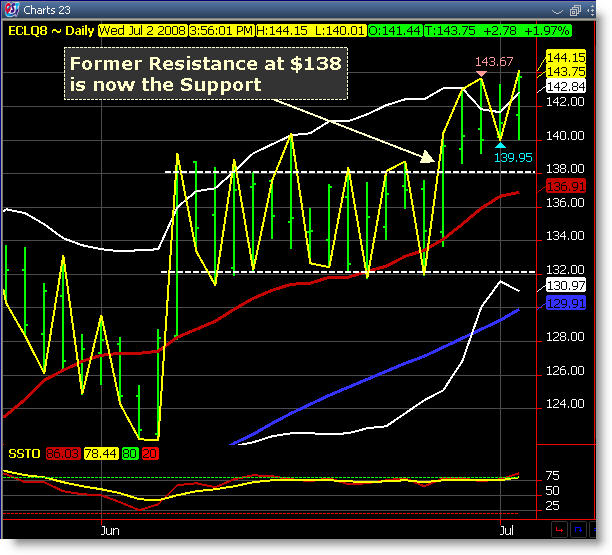Viewport: 612px width, 555px height.
Task: Click the open price field O:141.44
Action: coord(395,31)
